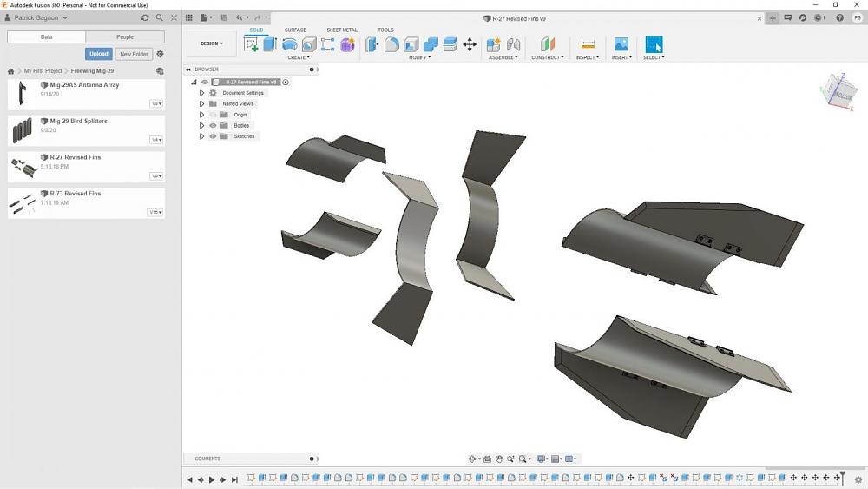Go to My First Project breadcrumb

click(x=43, y=71)
